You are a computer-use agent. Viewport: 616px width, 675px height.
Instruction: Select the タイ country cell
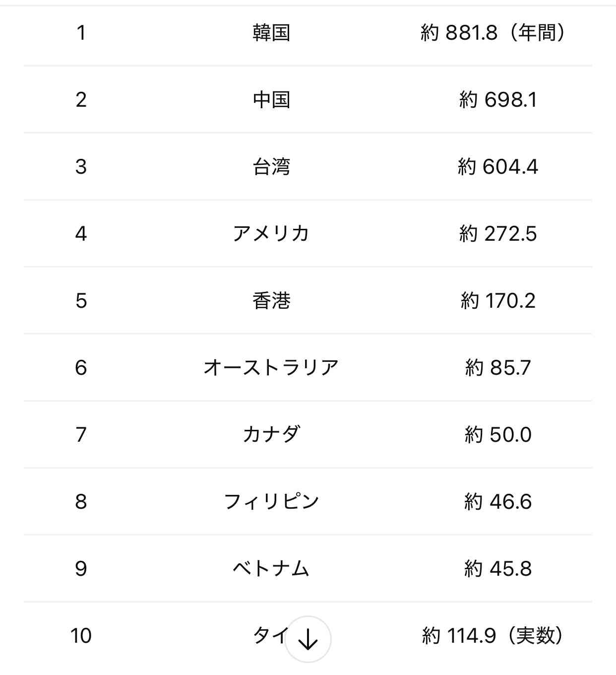click(x=271, y=636)
